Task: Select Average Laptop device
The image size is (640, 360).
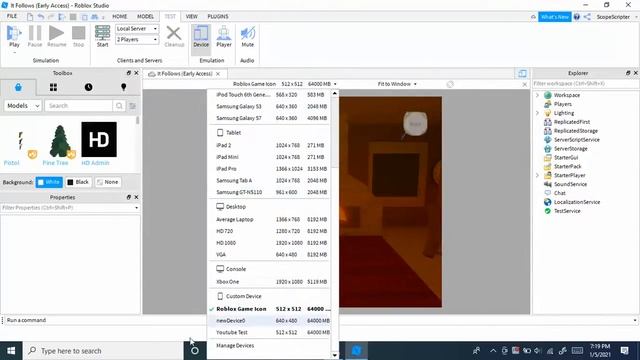Action: [x=270, y=219]
